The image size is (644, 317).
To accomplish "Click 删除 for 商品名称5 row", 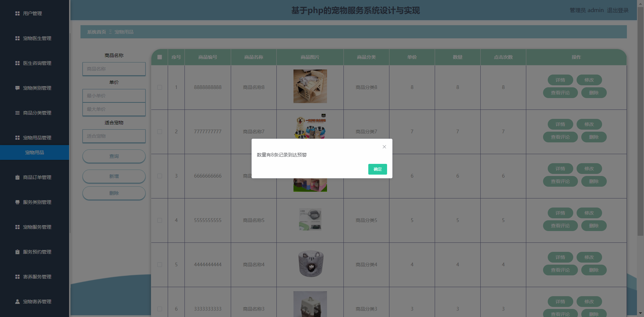I will tap(594, 226).
